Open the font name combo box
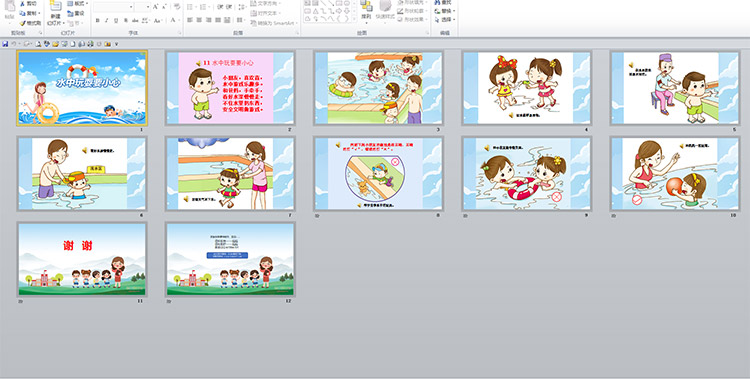 tap(113, 7)
